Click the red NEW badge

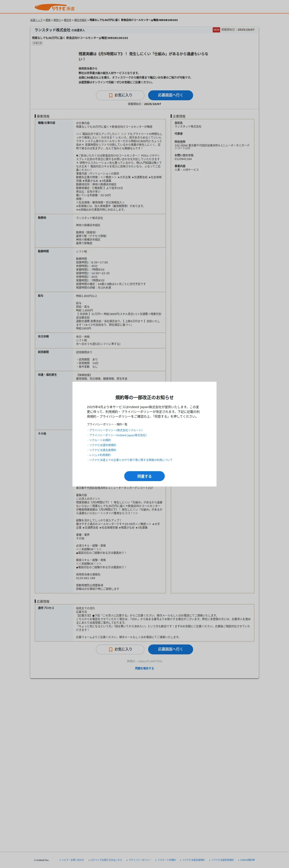pyautogui.click(x=216, y=30)
